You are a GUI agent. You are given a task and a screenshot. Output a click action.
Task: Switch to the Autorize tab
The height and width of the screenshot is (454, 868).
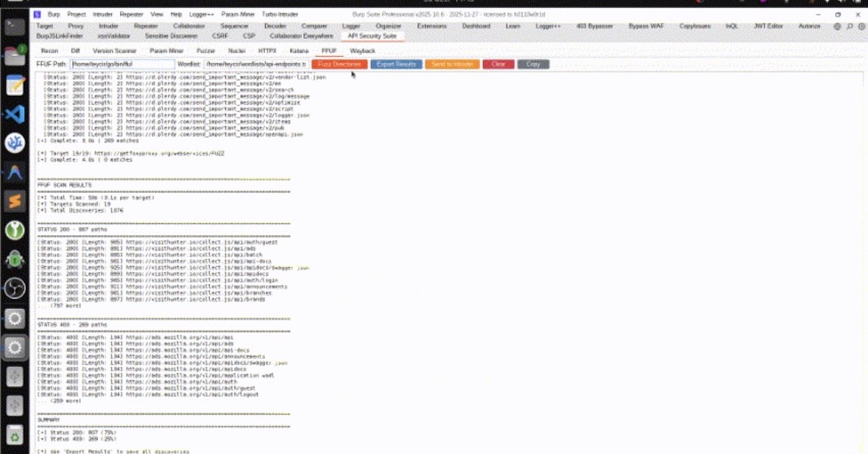click(x=809, y=26)
